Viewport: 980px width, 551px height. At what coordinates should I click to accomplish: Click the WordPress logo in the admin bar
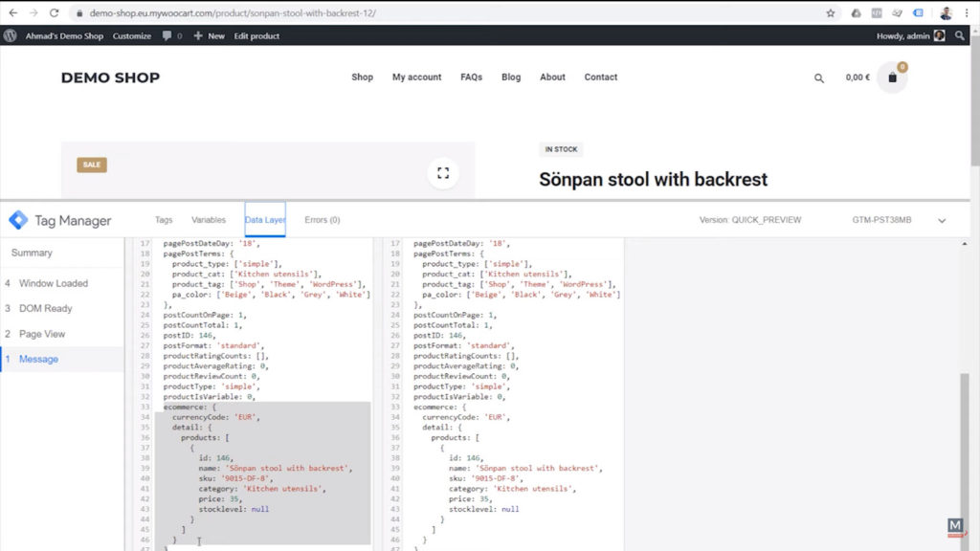(x=10, y=35)
